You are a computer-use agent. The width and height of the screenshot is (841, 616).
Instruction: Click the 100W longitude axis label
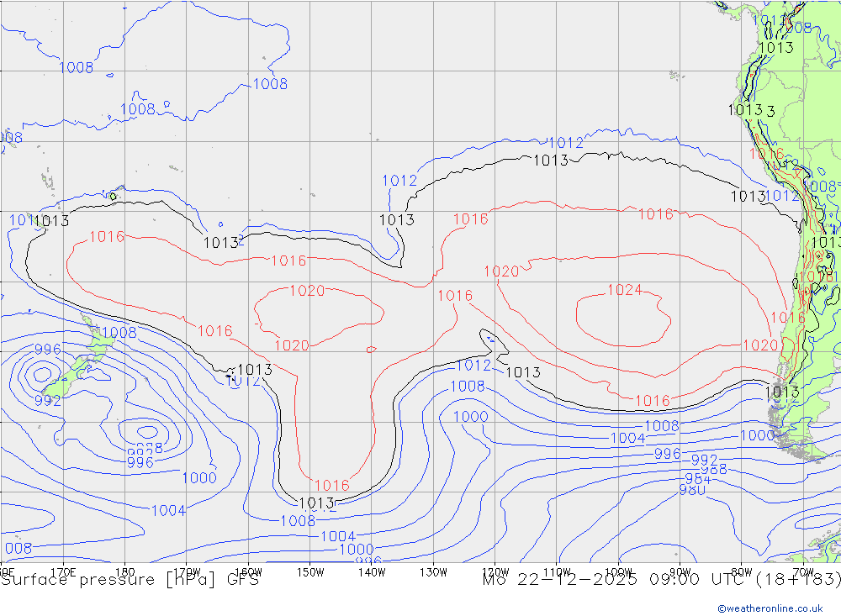(x=618, y=572)
